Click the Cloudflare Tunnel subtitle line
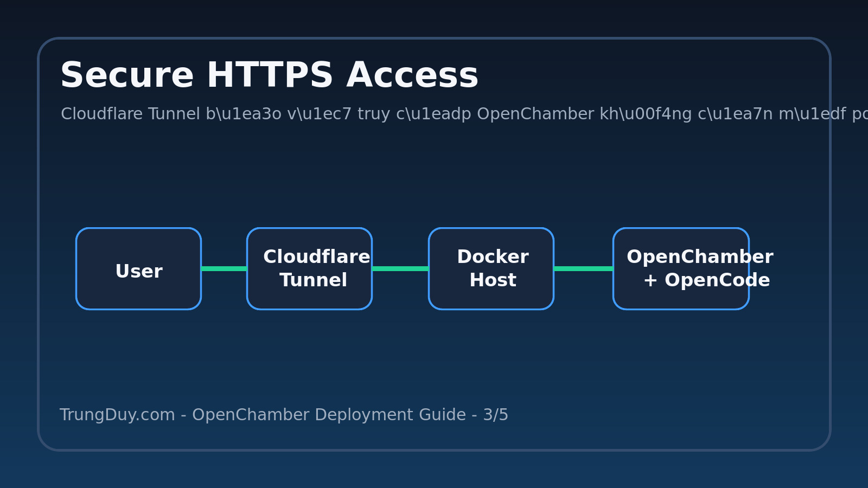Image resolution: width=868 pixels, height=488 pixels. coord(464,114)
